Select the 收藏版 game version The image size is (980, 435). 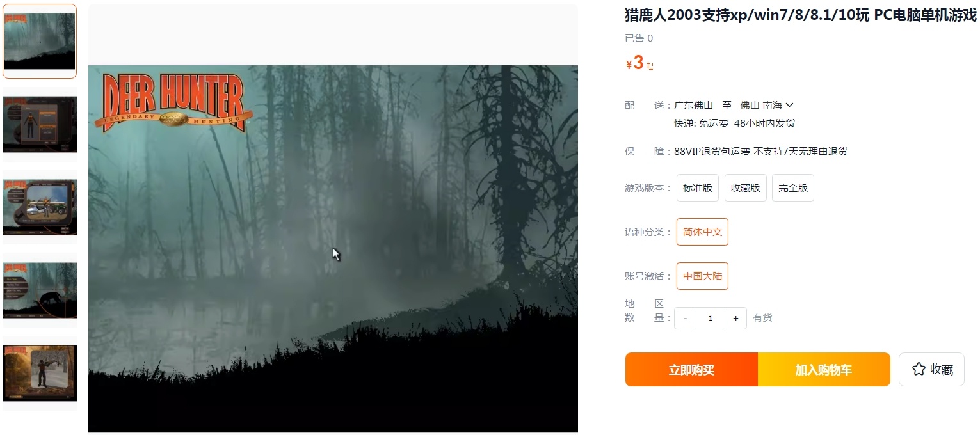coord(746,188)
